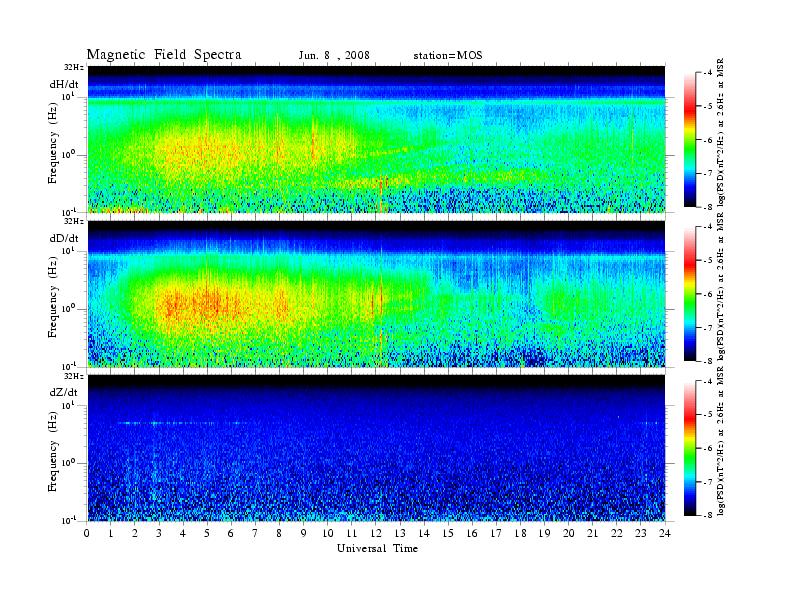
Task: Select the dZ/dt spectrogram plot
Action: tap(377, 448)
